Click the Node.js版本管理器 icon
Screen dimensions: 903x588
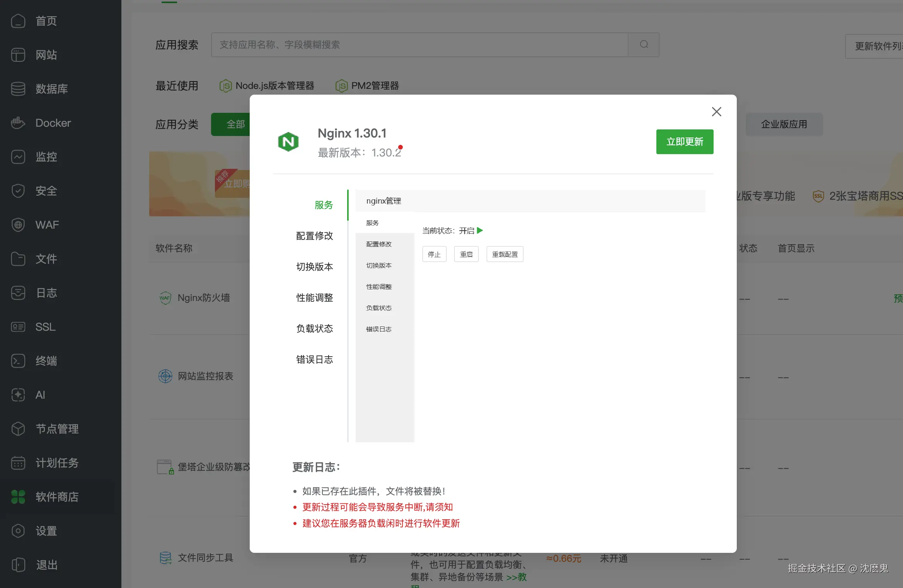click(x=225, y=86)
